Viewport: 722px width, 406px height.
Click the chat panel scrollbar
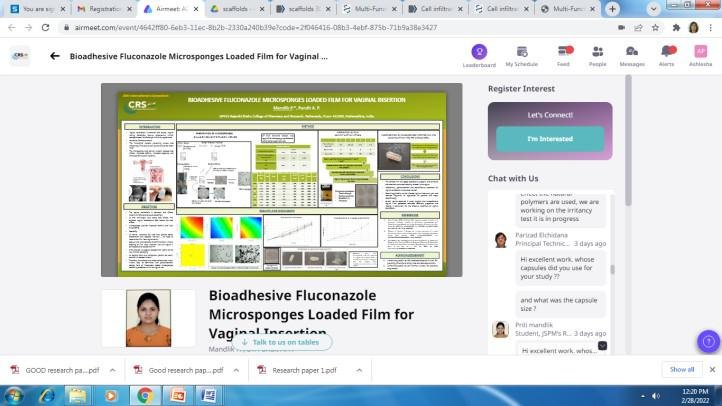[612, 269]
